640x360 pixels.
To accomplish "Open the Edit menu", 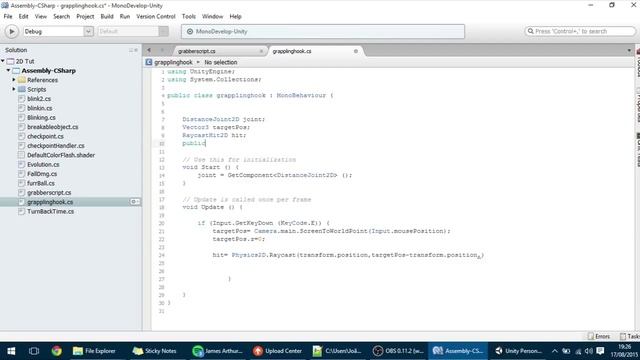I will [23, 16].
